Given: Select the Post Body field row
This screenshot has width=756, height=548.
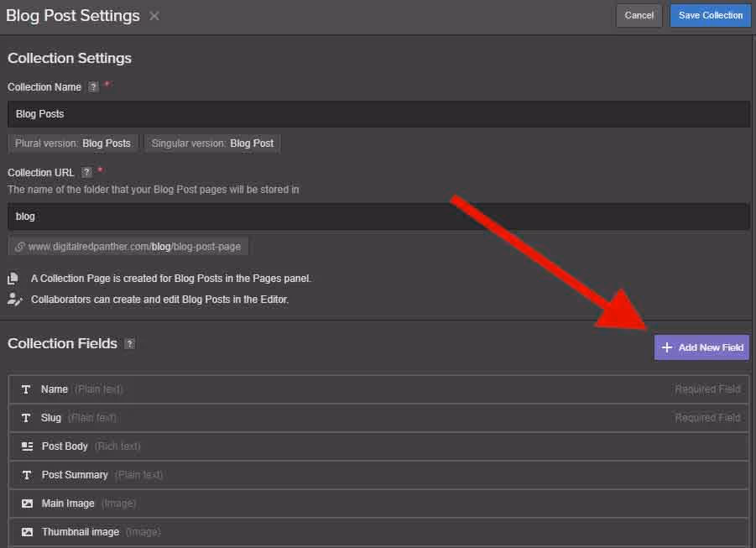Looking at the screenshot, I should click(x=378, y=446).
